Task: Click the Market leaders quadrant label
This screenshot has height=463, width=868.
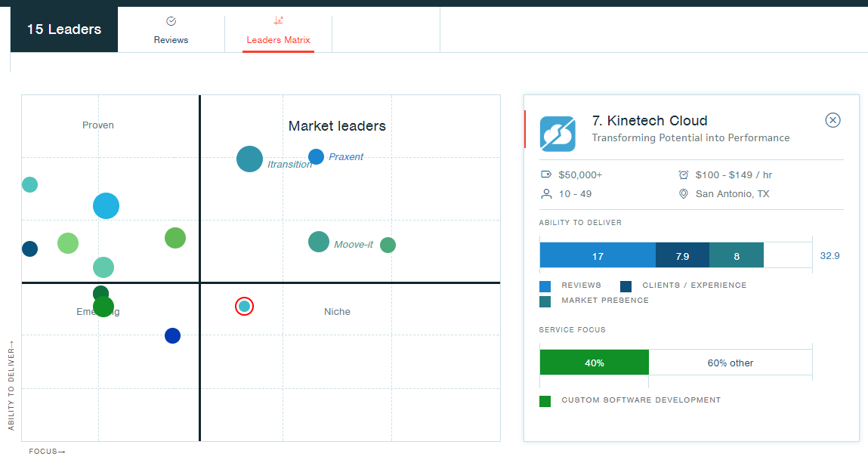Action: point(337,126)
